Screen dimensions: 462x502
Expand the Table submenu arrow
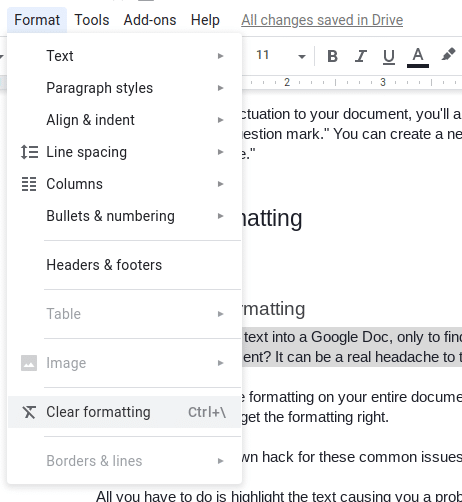click(220, 314)
